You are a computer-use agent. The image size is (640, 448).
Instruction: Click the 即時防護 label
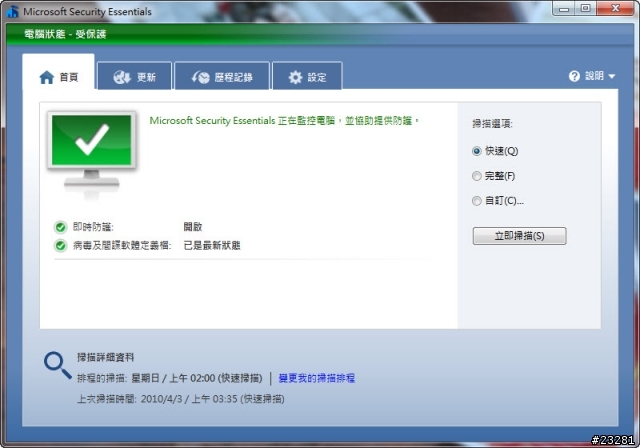tap(93, 227)
